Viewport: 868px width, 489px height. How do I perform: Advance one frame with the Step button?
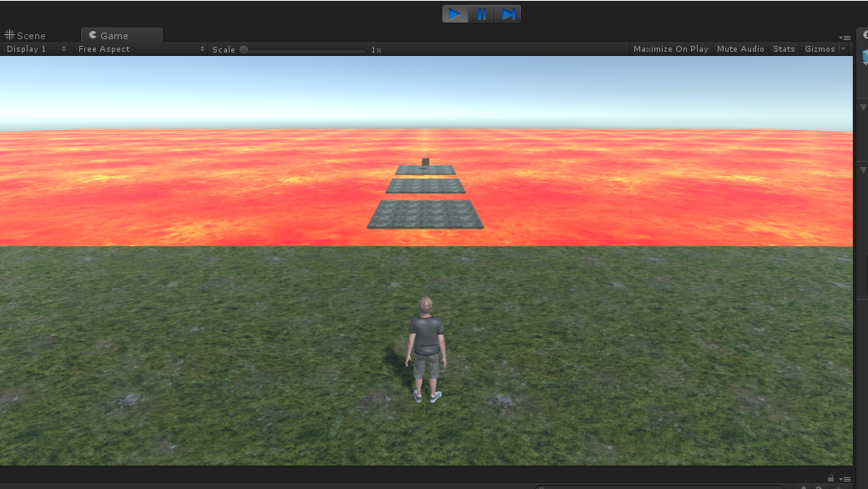tap(507, 14)
